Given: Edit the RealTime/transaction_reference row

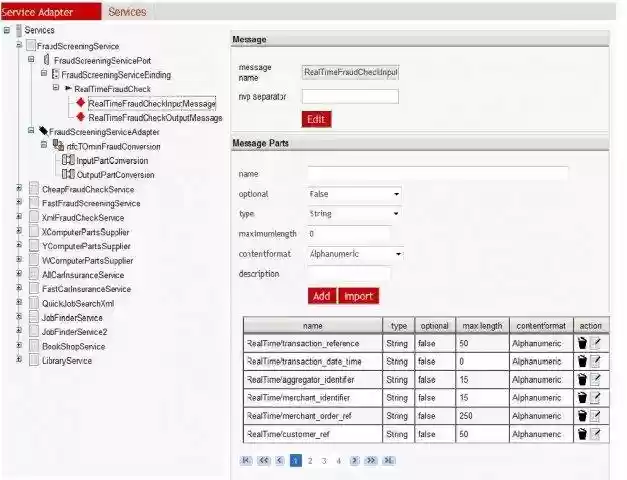Looking at the screenshot, I should coord(595,343).
